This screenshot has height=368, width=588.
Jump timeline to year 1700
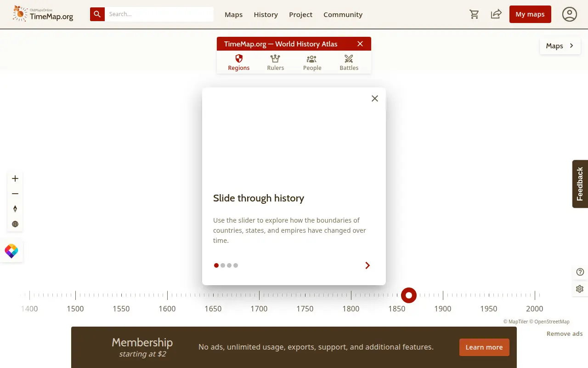click(259, 309)
